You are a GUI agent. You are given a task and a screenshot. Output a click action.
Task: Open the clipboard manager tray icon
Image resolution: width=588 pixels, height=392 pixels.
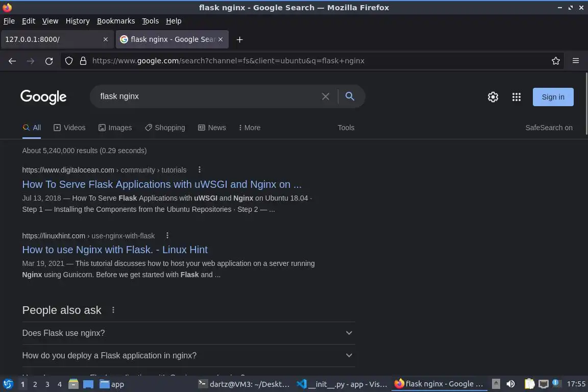coord(529,384)
